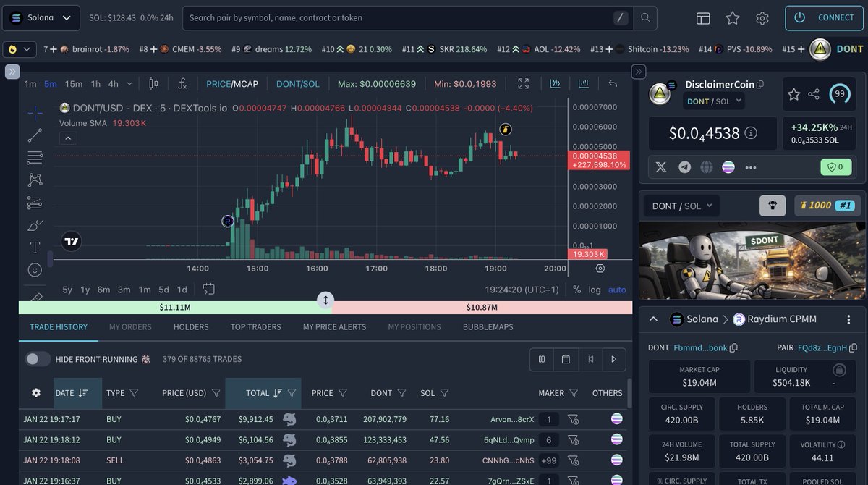Toggle chart fullscreen mode
The image size is (868, 485).
point(523,84)
